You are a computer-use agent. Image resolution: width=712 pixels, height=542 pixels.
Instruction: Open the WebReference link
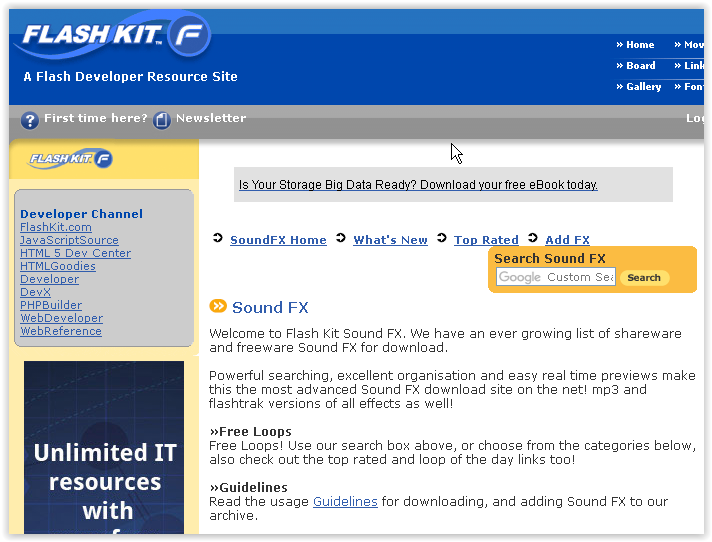pyautogui.click(x=61, y=331)
